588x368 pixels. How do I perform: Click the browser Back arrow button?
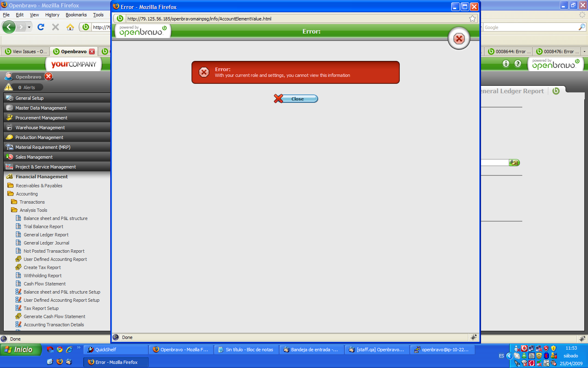point(9,27)
